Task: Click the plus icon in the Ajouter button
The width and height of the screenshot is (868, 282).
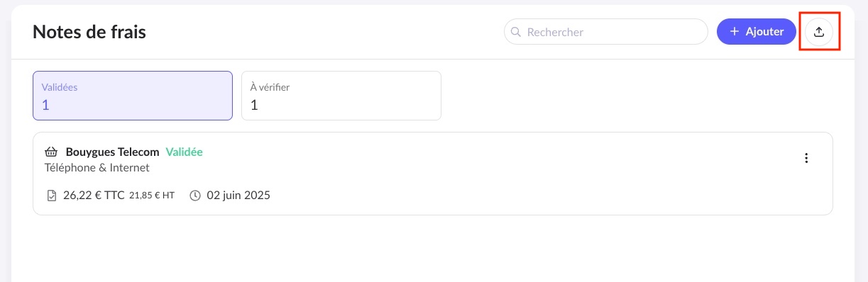Action: coord(735,32)
